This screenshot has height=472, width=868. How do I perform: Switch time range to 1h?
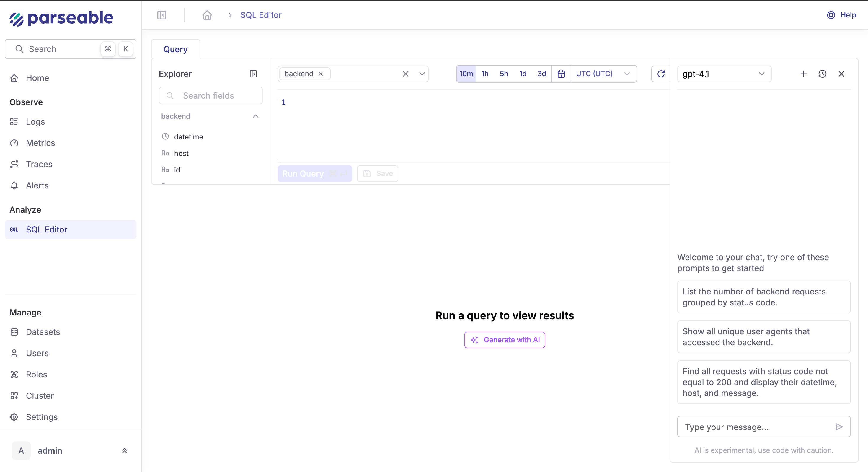click(x=485, y=74)
